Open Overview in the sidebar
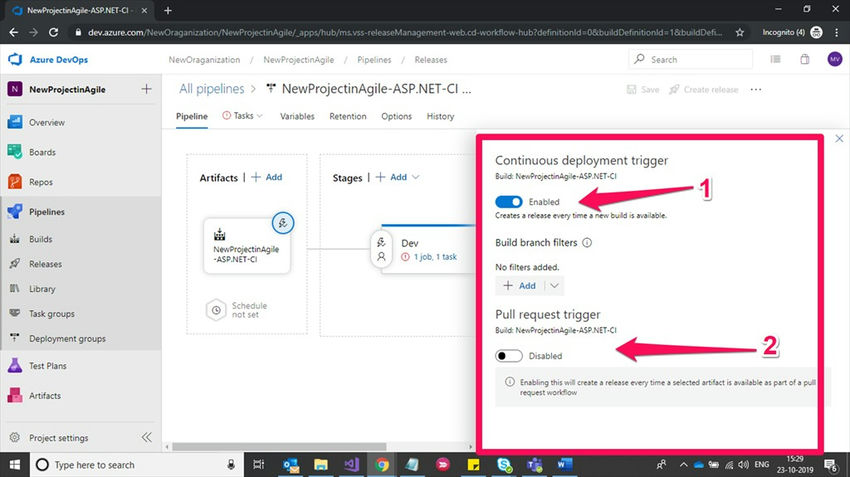The image size is (850, 477). coord(47,123)
